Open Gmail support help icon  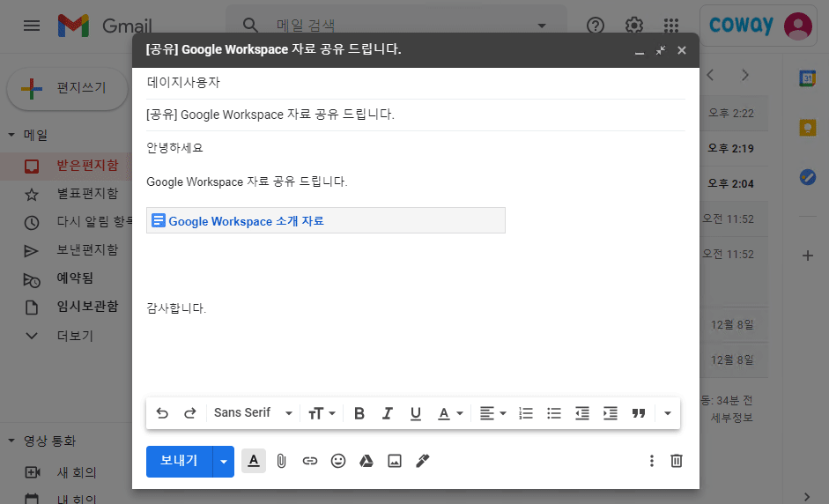point(596,26)
